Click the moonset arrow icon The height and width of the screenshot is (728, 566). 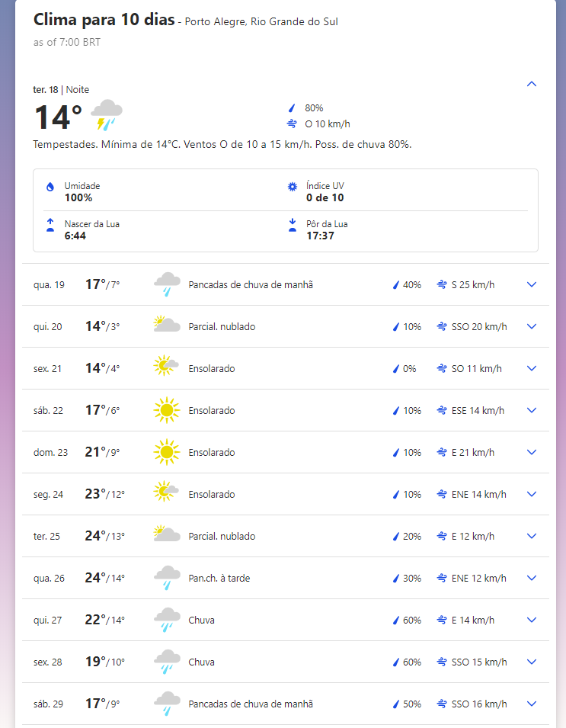point(293,225)
